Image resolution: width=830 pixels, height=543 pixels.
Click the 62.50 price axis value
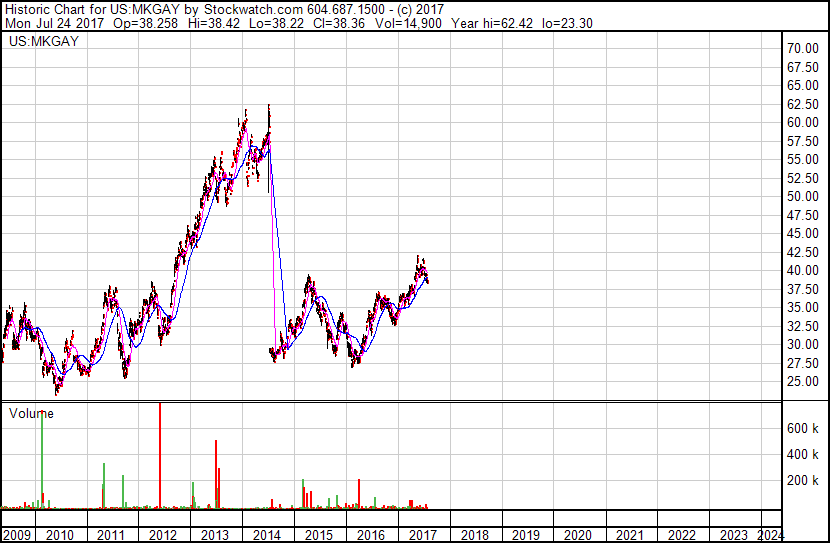coord(803,104)
